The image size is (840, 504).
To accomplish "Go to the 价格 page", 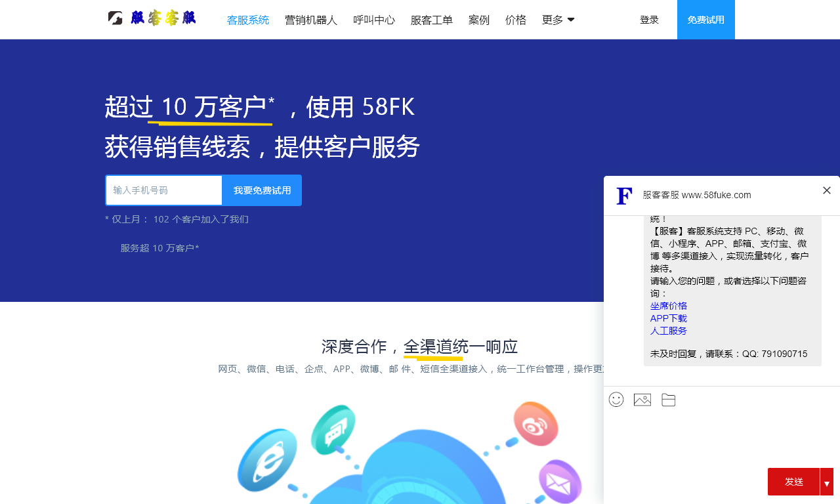I will click(516, 20).
